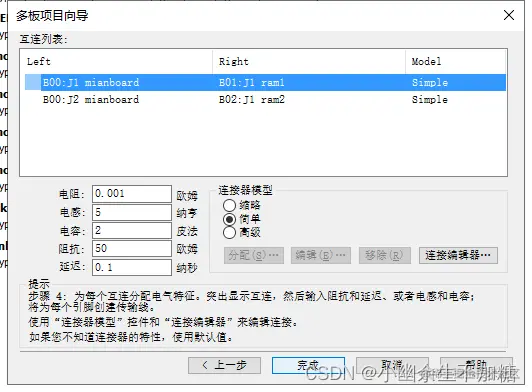Click the B02:J1 ram2 cell
Image resolution: width=532 pixels, height=392 pixels.
(x=251, y=99)
